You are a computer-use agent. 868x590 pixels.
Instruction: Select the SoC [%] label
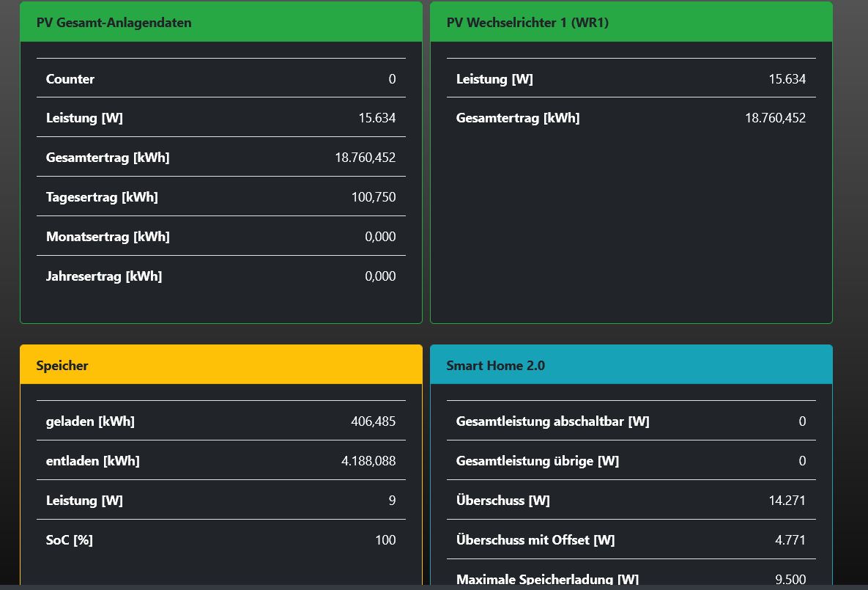point(70,540)
